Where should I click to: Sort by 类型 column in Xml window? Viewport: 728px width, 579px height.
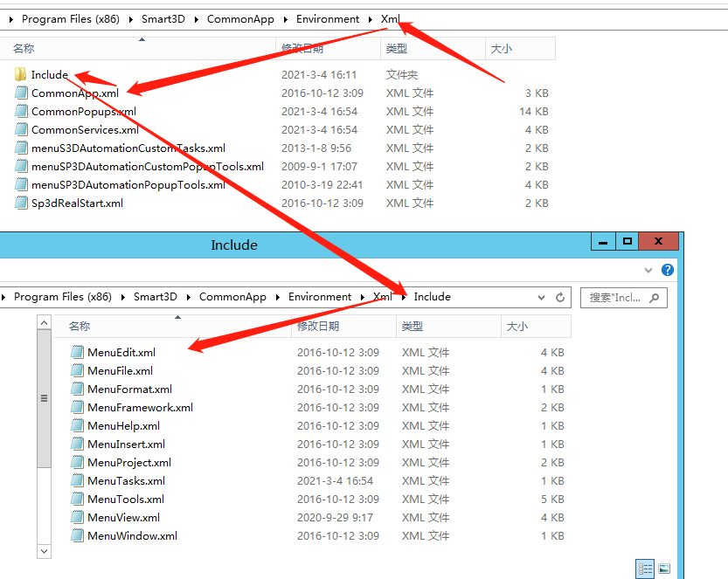(x=433, y=48)
